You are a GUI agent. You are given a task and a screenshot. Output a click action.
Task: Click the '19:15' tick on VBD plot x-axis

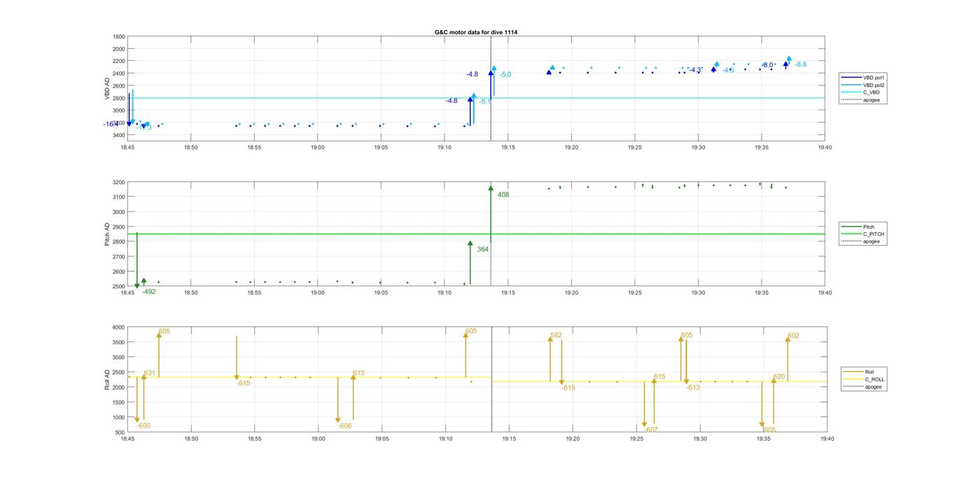pyautogui.click(x=508, y=148)
